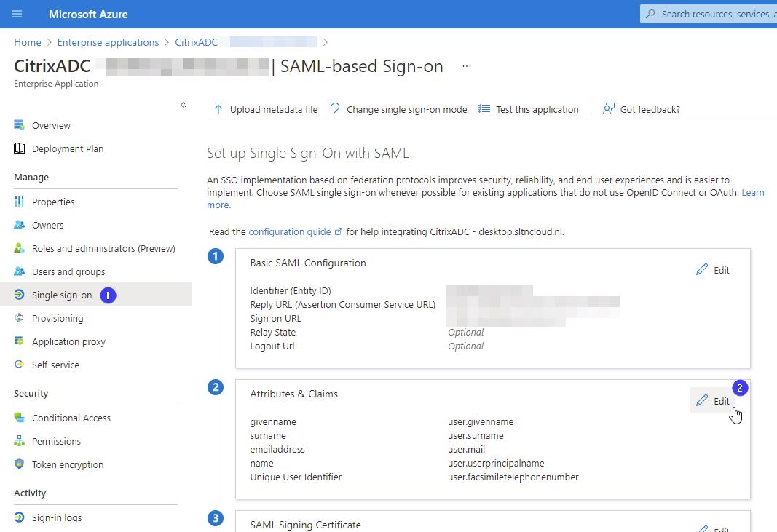Open Sign-in logs under Activity
The width and height of the screenshot is (777, 532).
57,517
